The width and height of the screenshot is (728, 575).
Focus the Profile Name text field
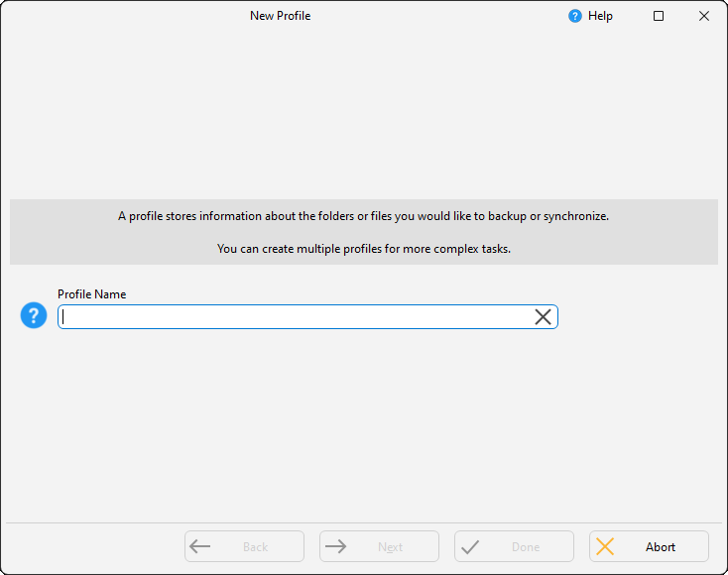(x=293, y=316)
